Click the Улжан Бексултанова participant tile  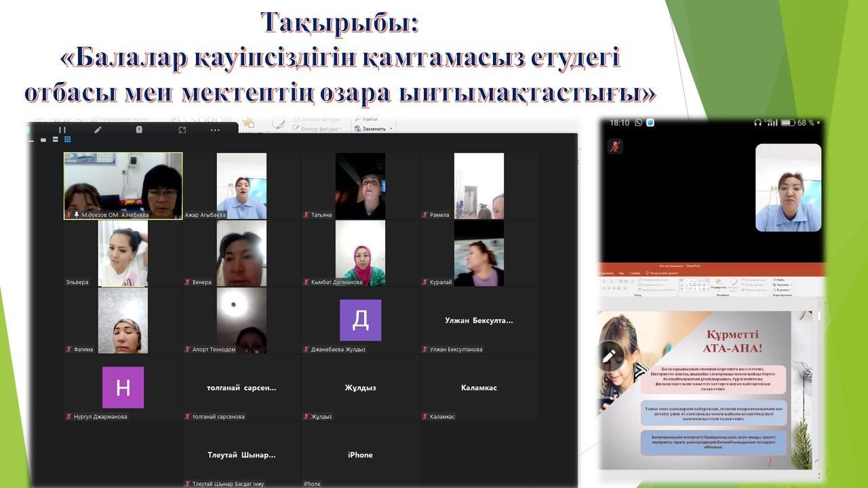[x=478, y=321]
